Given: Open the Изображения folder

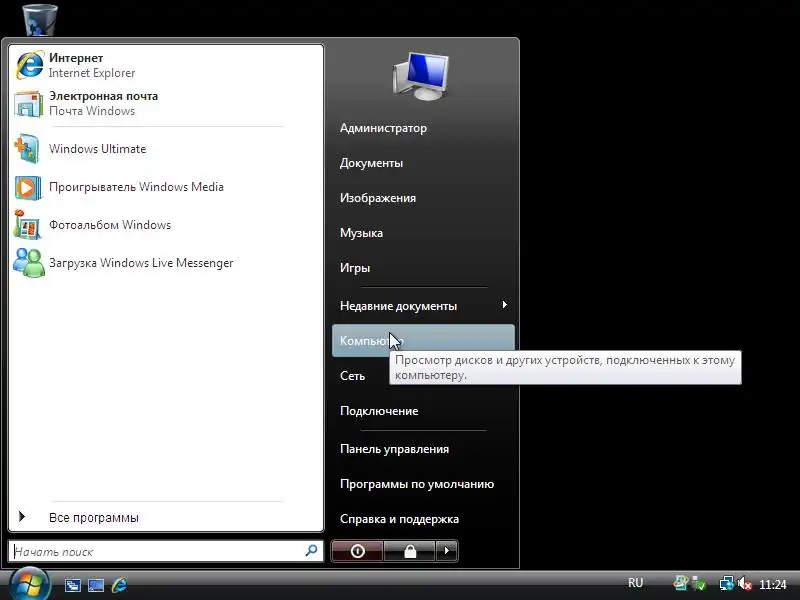Looking at the screenshot, I should click(423, 198).
